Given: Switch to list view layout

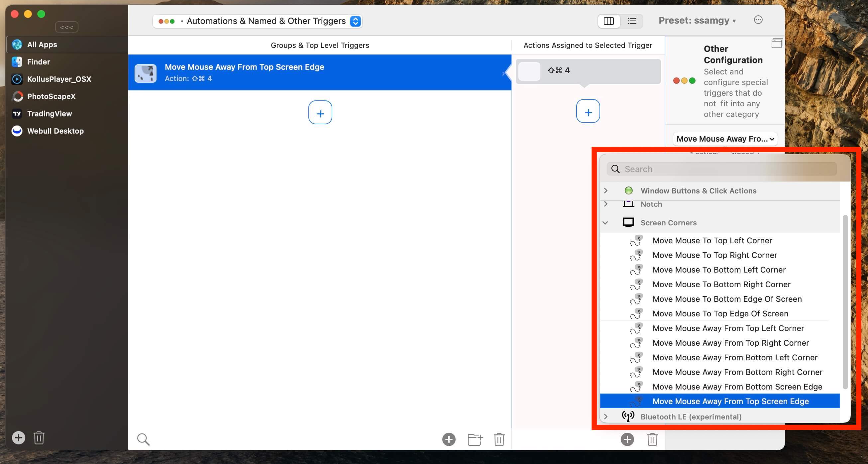Looking at the screenshot, I should coord(632,21).
